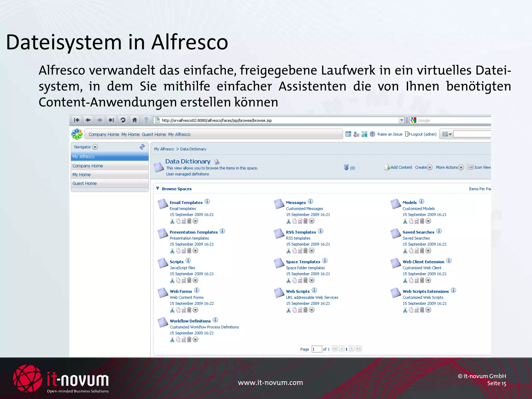Open My Alfresco in top toolbar
The height and width of the screenshot is (399, 532).
[x=179, y=134]
